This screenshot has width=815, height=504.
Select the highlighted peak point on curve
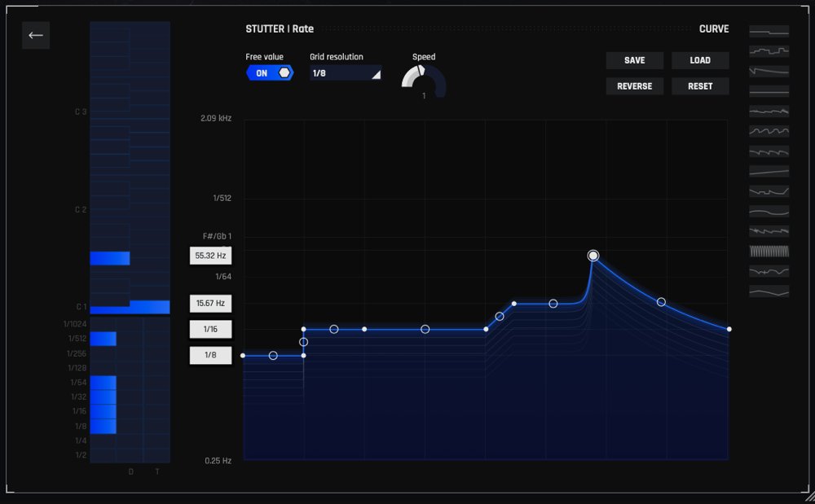[x=593, y=256]
